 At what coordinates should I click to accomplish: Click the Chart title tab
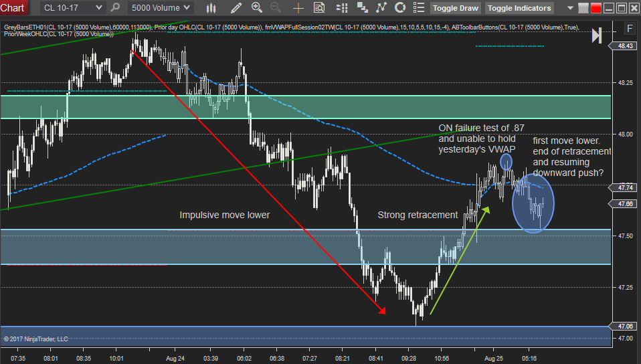[x=13, y=8]
